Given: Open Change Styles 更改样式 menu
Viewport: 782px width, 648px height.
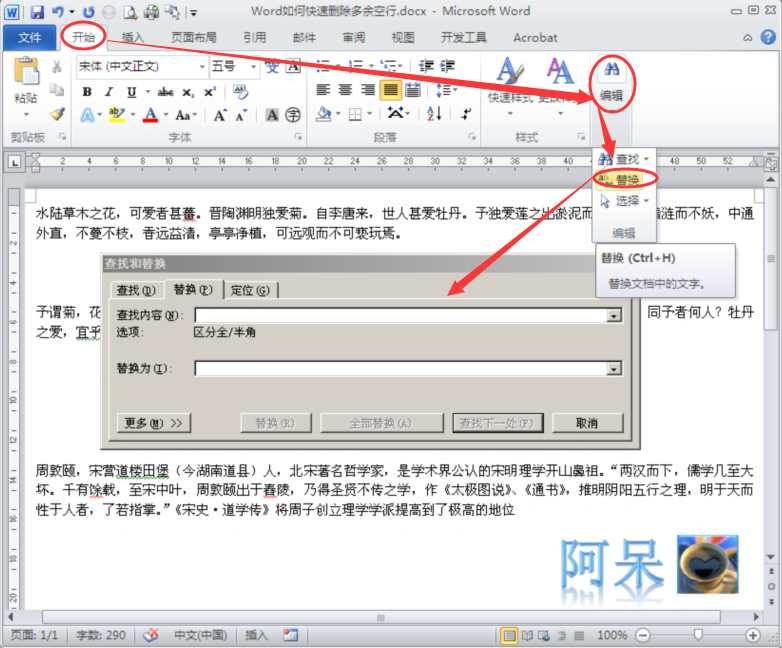Looking at the screenshot, I should [560, 85].
